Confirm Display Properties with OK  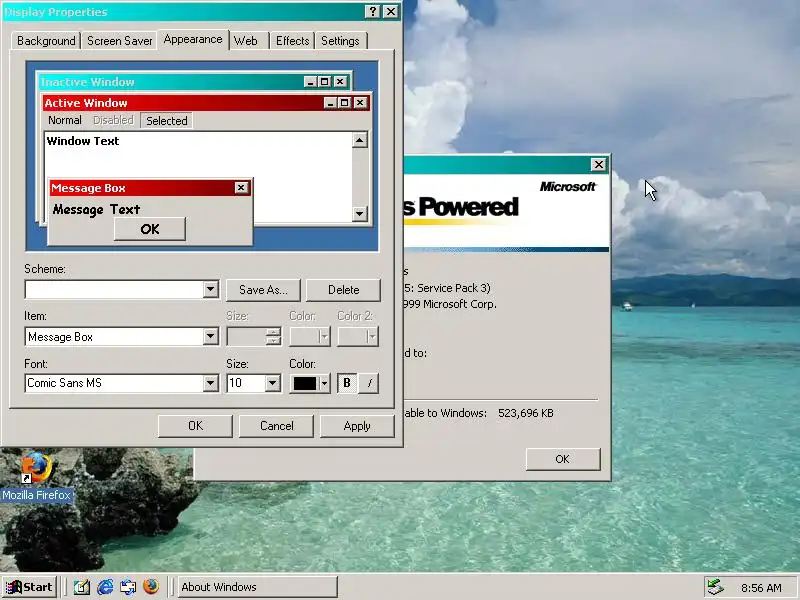click(195, 426)
